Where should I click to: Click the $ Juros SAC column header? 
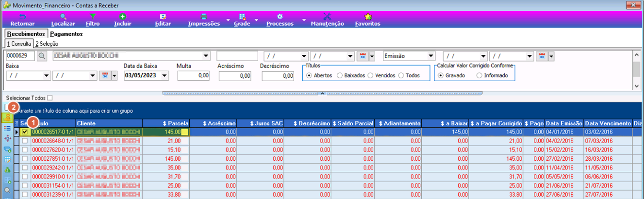coord(261,123)
